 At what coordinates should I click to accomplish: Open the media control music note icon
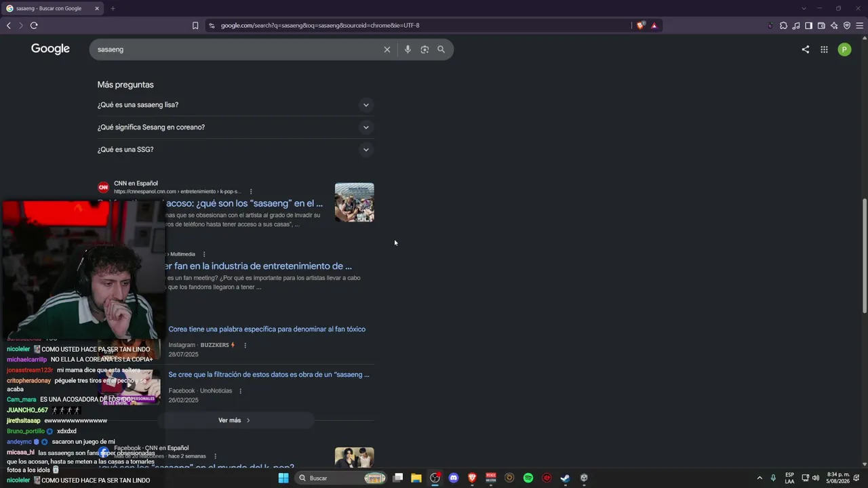pos(796,26)
